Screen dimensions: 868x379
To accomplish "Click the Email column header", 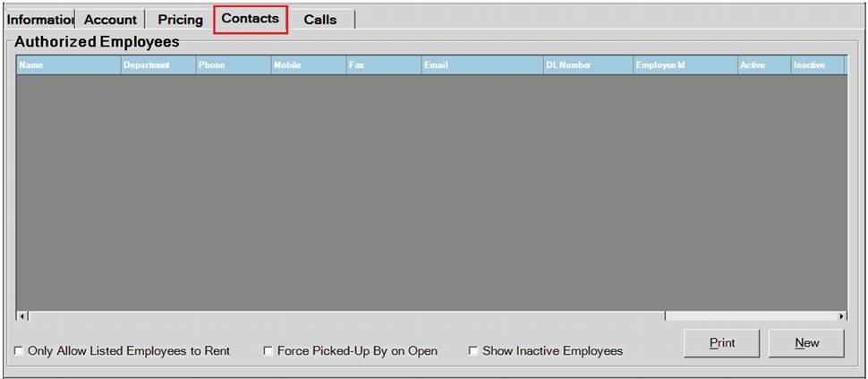I will [x=481, y=65].
